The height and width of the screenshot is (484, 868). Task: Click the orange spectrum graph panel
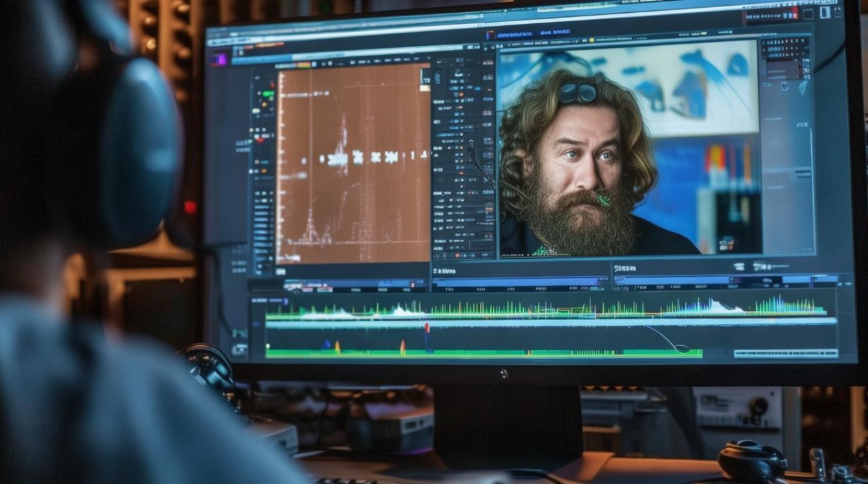coord(353,163)
